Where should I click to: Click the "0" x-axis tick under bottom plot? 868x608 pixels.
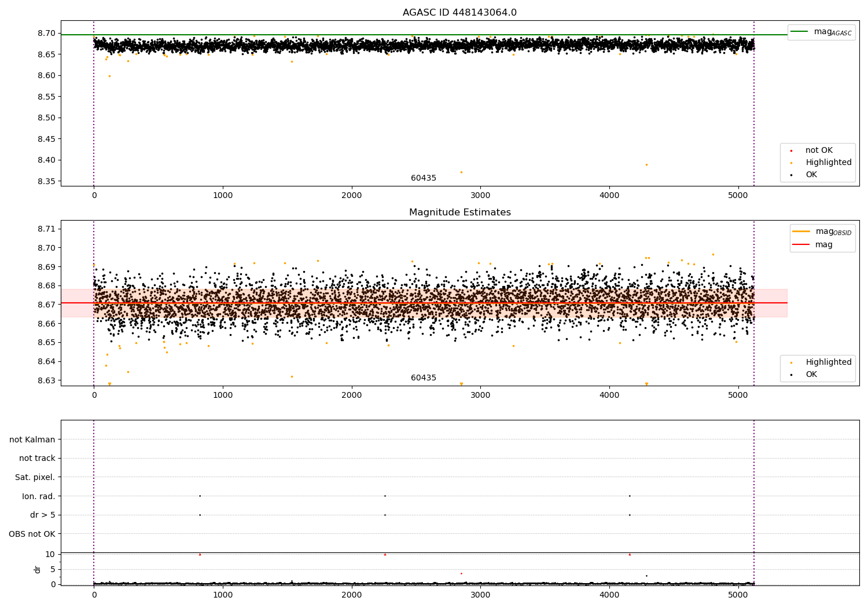[x=94, y=595]
